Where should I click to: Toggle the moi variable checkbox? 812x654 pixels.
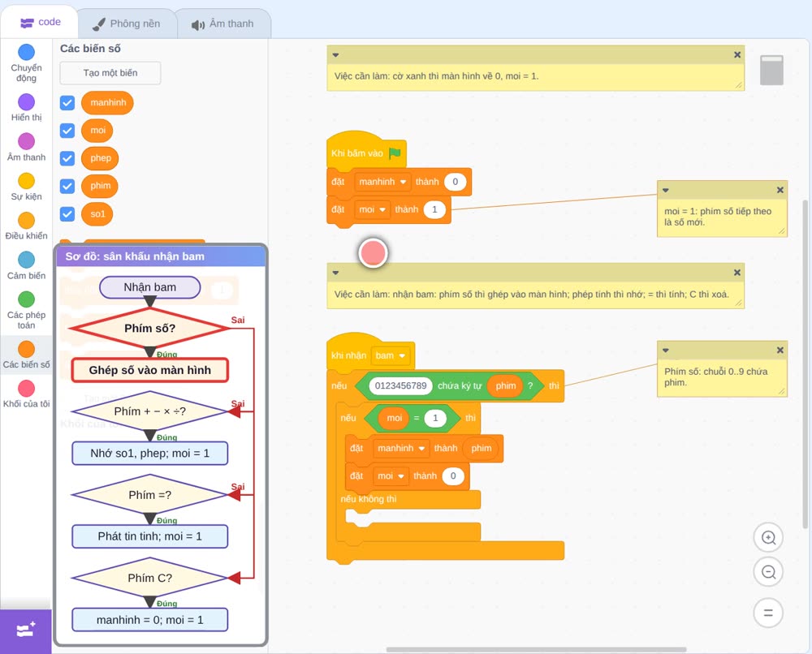(67, 131)
